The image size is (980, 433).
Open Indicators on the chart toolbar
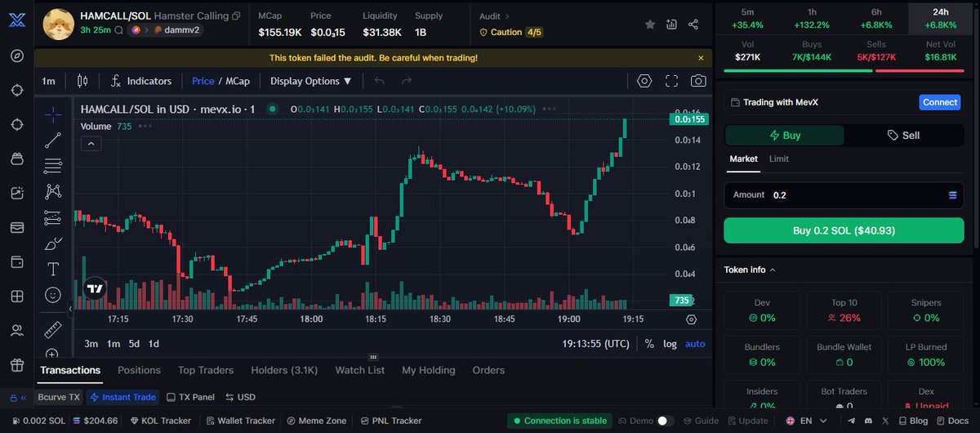(x=141, y=81)
